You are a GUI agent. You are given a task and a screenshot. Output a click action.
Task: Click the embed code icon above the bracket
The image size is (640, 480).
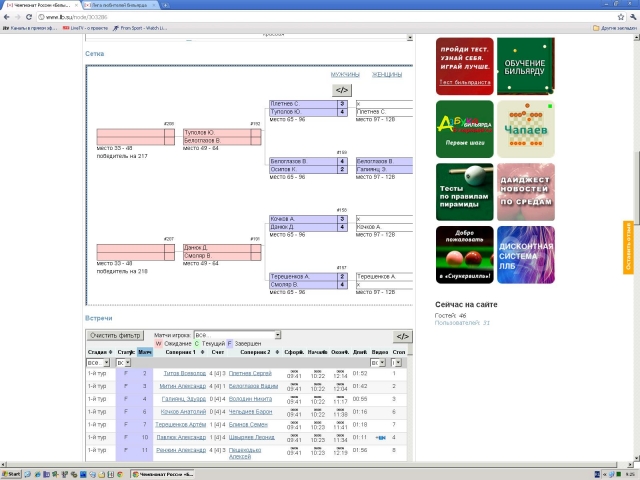pyautogui.click(x=343, y=90)
